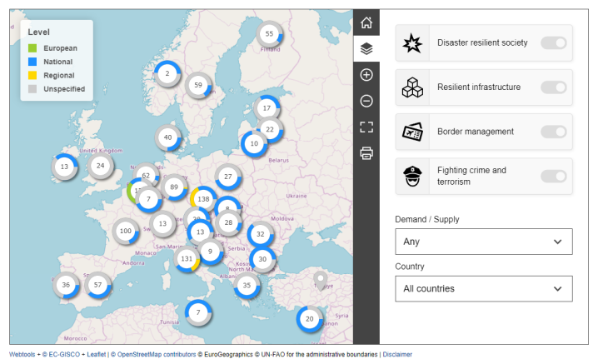Click the gray location pin over Turkey
Screen dimensions: 593x364
(x=320, y=280)
